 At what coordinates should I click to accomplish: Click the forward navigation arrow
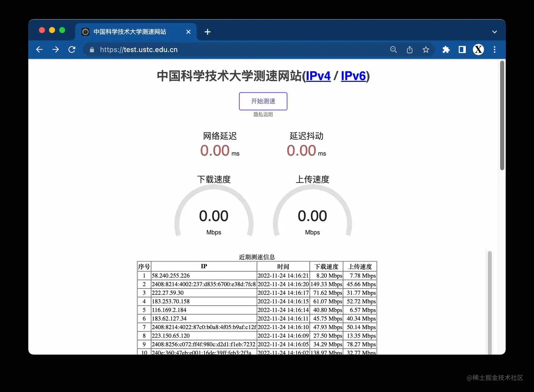click(x=55, y=49)
